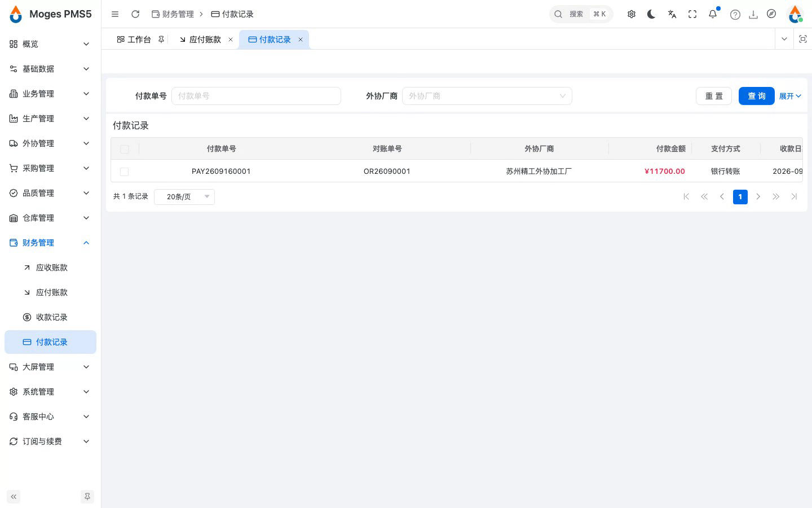Open the settings gear icon in header
812x508 pixels.
coord(632,14)
